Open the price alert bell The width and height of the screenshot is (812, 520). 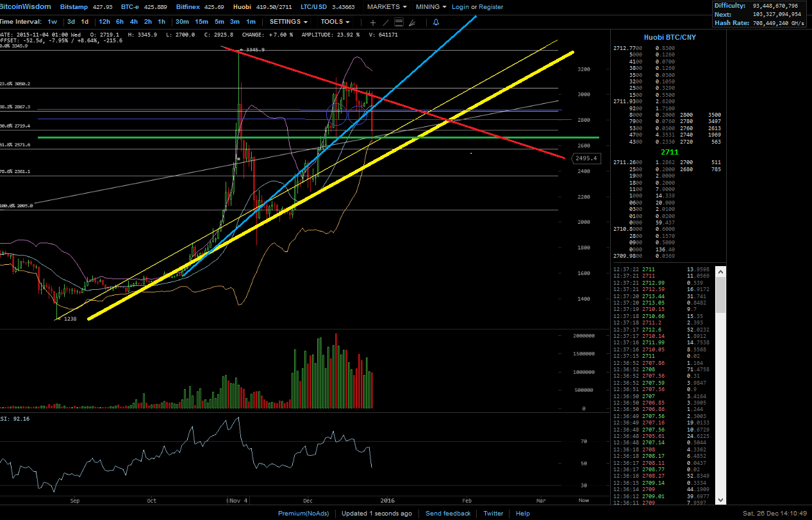tap(436, 22)
